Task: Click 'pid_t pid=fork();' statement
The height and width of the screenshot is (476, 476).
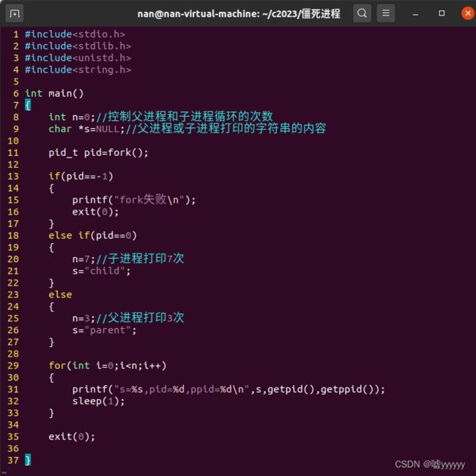Action: [x=99, y=152]
